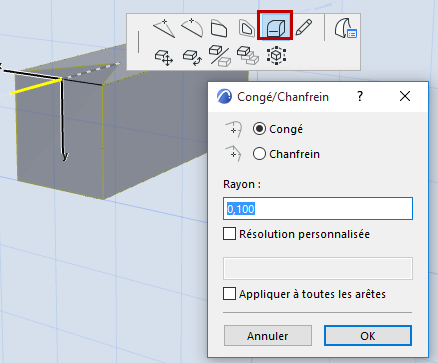Select the Curve Edge arc icon
Screen dimensions: 438x363
[x=192, y=28]
